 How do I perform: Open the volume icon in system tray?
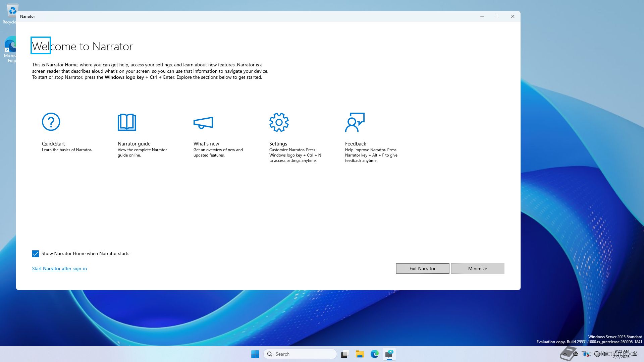coord(605,354)
